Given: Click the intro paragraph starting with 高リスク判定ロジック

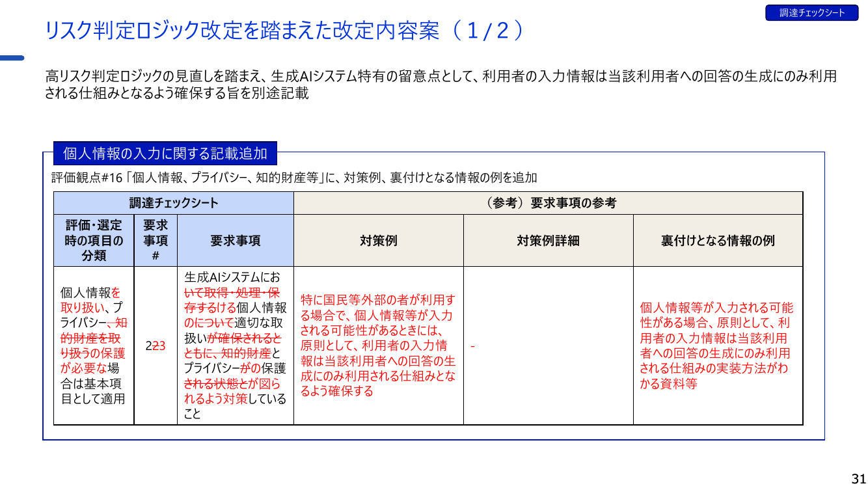Looking at the screenshot, I should [x=441, y=85].
